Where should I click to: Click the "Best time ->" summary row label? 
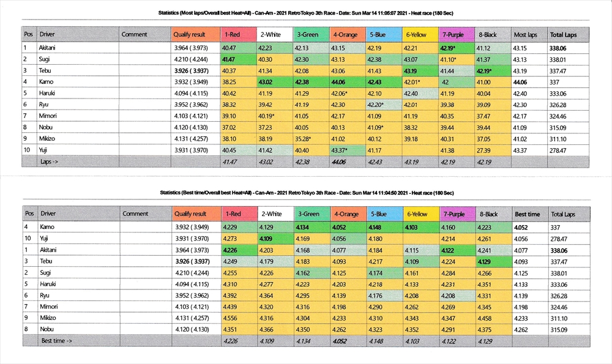click(57, 341)
